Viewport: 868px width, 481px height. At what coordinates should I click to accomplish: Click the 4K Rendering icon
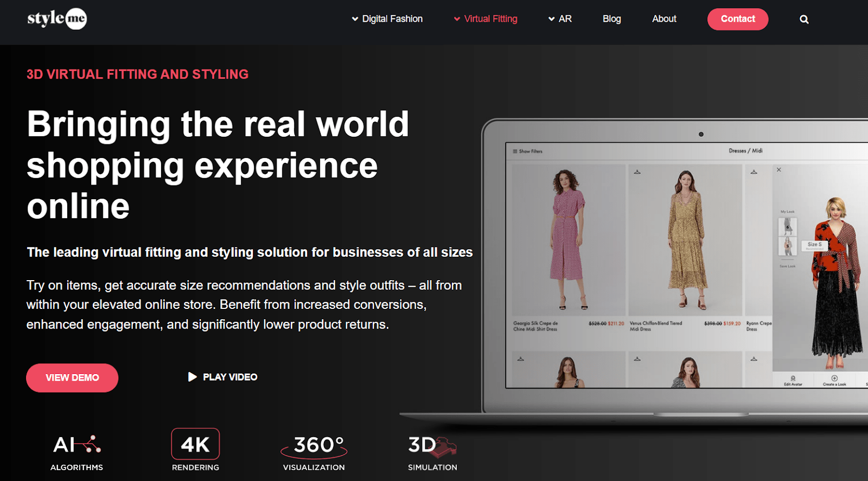[x=195, y=444]
